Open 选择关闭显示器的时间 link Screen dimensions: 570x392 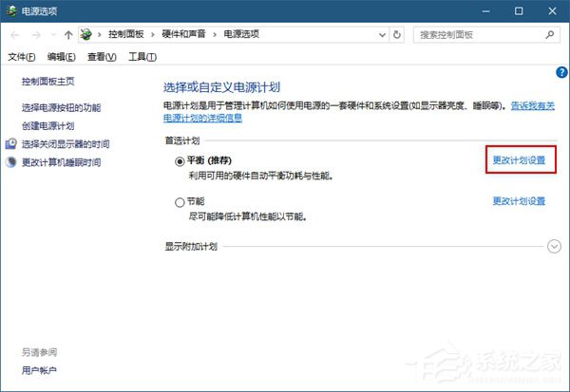(66, 144)
